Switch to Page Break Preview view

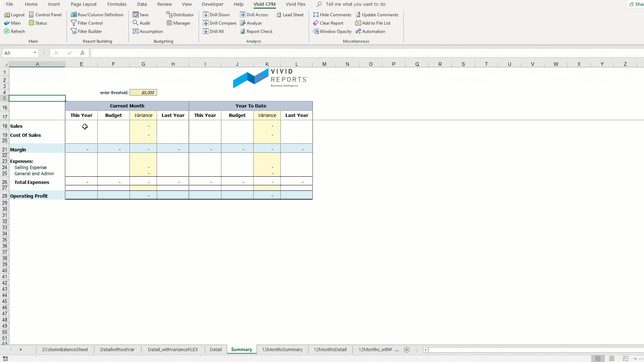(625, 359)
